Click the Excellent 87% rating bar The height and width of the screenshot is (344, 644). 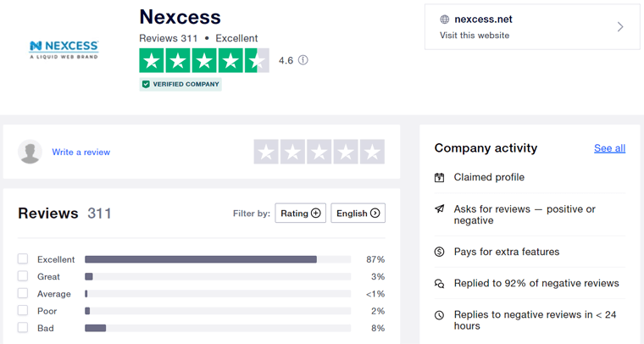point(217,259)
